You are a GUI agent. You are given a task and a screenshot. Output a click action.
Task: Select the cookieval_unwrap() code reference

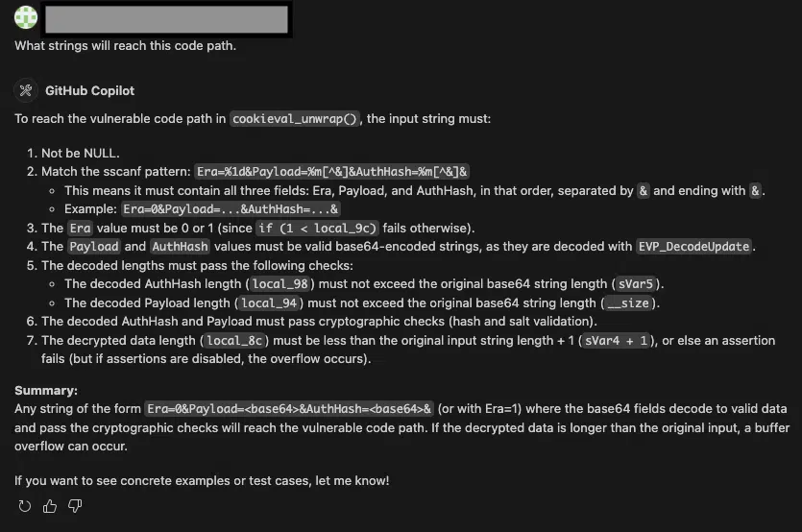tap(295, 119)
